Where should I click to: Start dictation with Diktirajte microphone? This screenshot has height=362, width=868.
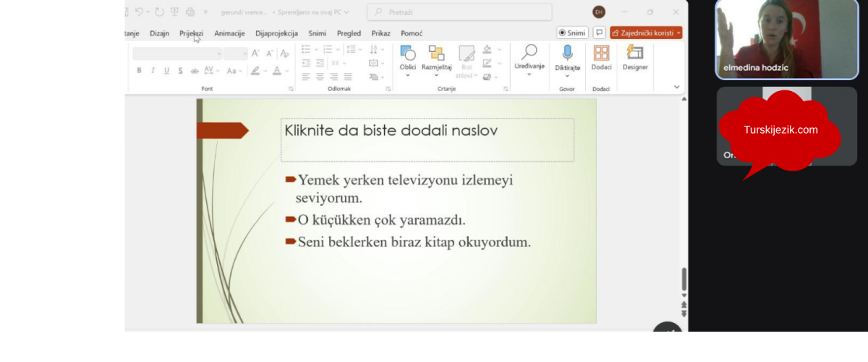tap(568, 54)
